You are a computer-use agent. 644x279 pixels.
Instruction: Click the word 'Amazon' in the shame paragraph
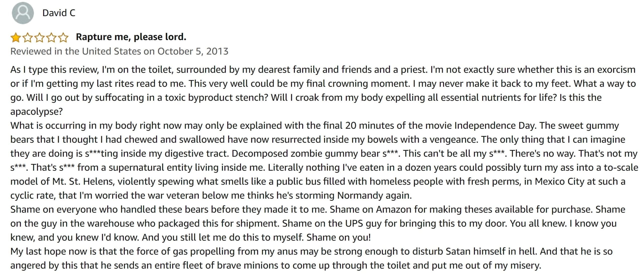pyautogui.click(x=394, y=209)
